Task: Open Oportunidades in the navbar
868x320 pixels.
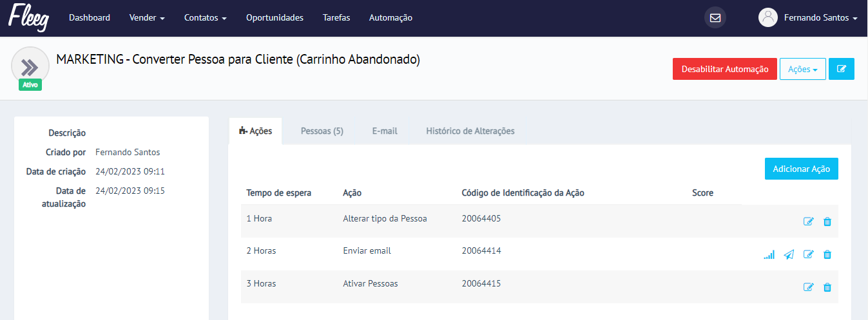Action: (x=275, y=18)
